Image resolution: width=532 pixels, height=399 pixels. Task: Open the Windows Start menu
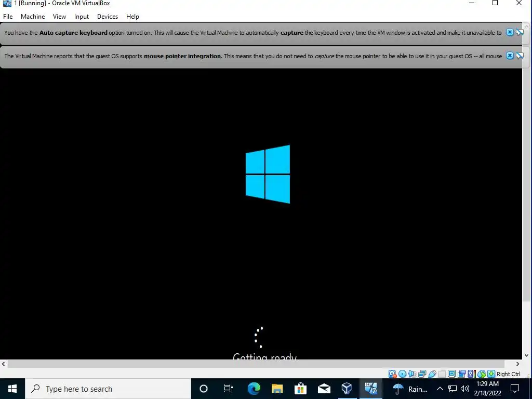pos(12,389)
